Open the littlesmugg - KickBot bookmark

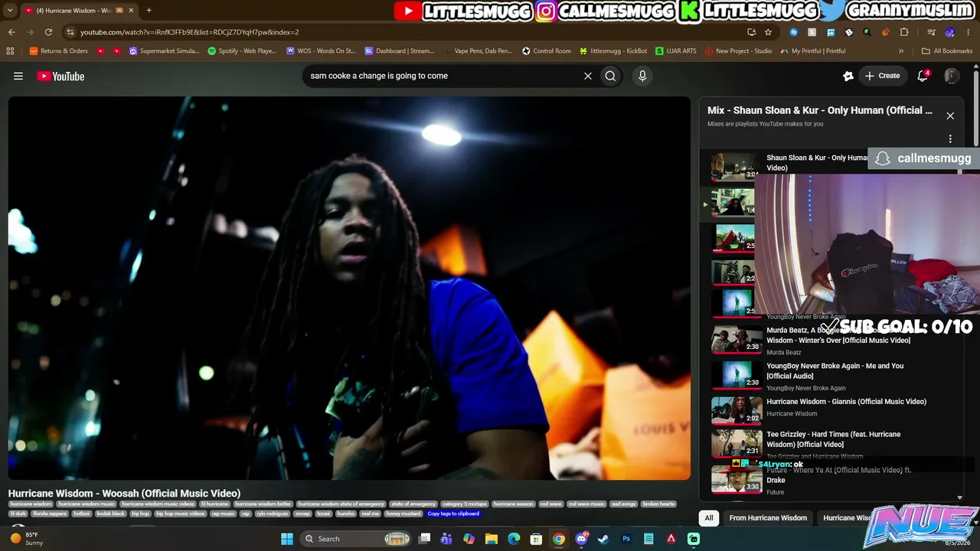pos(613,51)
